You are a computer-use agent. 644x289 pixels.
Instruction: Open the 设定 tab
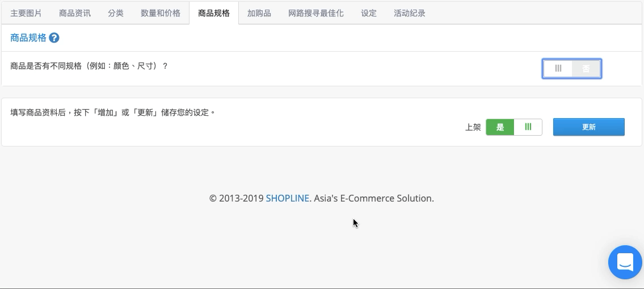(x=369, y=13)
